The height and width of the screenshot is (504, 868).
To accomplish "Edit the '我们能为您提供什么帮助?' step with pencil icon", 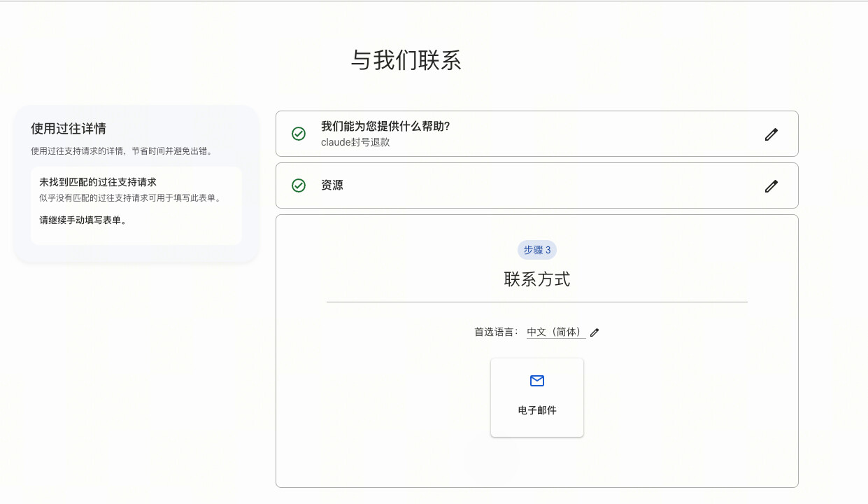I will pyautogui.click(x=771, y=134).
